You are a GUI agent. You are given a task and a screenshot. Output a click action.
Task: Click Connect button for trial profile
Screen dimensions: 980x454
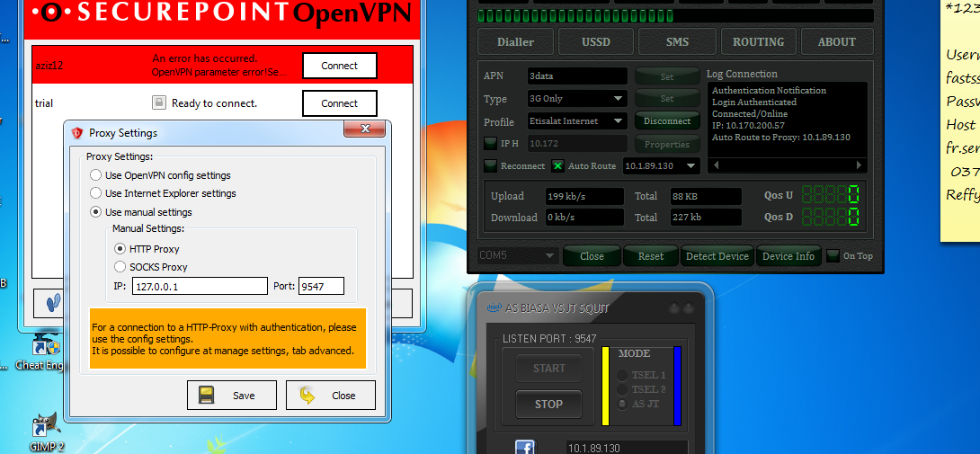(339, 103)
